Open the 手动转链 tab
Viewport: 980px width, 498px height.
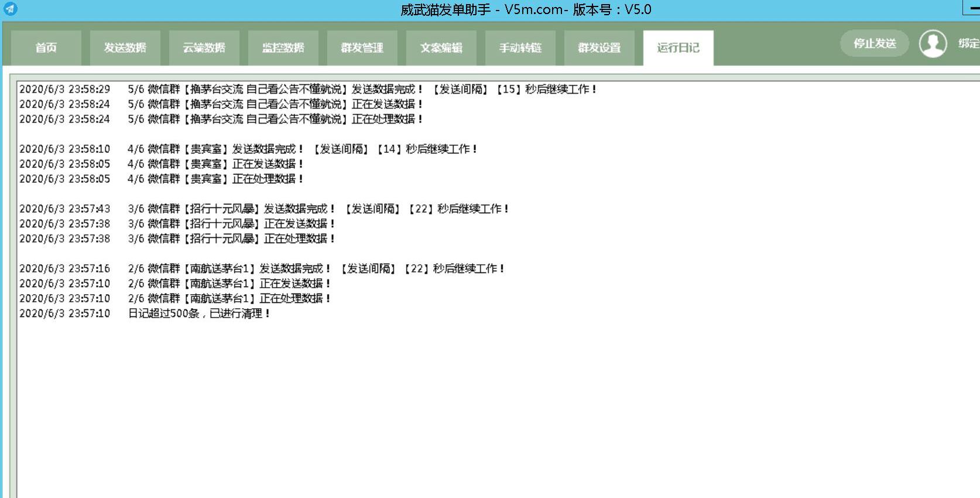(x=520, y=47)
